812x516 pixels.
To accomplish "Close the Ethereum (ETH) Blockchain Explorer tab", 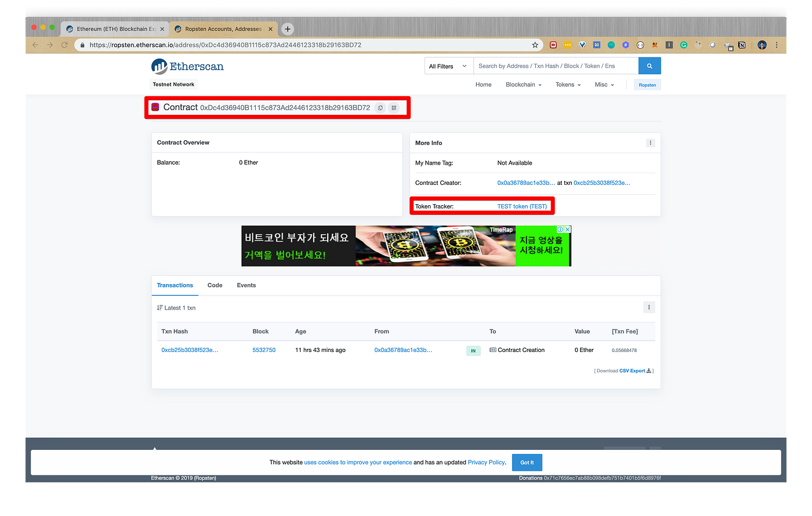I will tap(162, 29).
